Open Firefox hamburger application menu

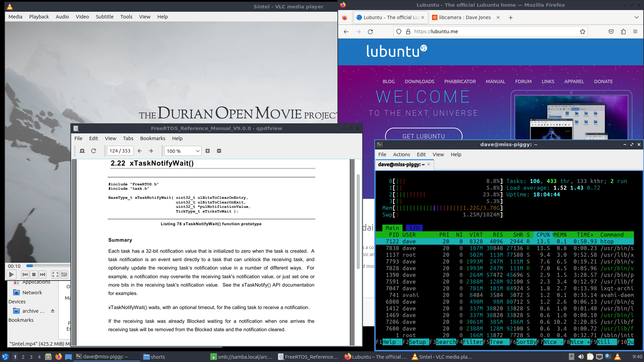(635, 32)
